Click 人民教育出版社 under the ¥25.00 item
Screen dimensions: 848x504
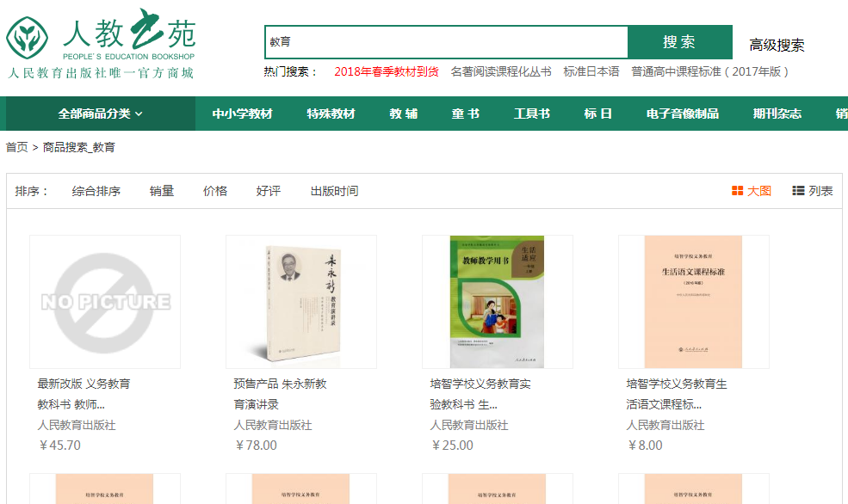(469, 426)
